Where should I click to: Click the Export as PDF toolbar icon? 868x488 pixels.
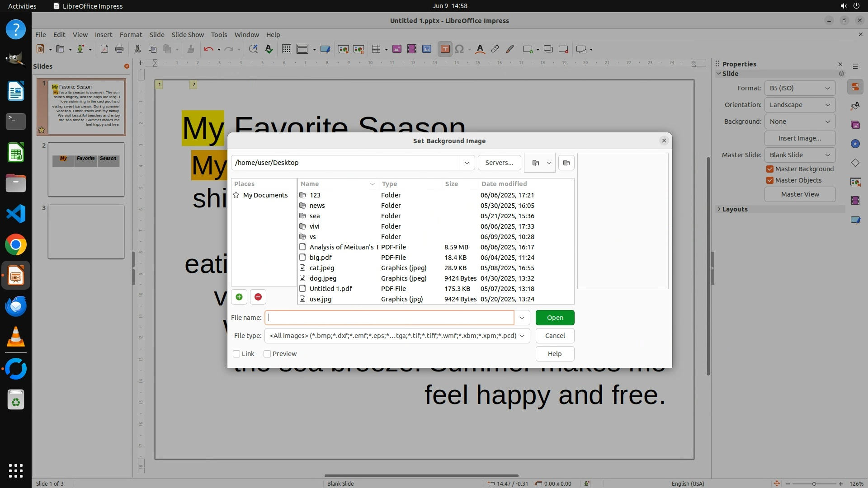pos(104,49)
